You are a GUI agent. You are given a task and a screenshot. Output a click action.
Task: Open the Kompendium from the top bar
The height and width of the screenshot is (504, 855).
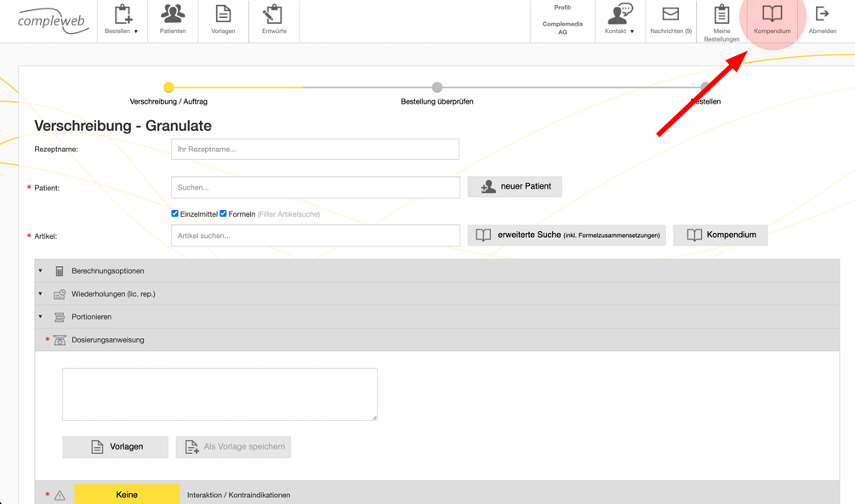(771, 19)
